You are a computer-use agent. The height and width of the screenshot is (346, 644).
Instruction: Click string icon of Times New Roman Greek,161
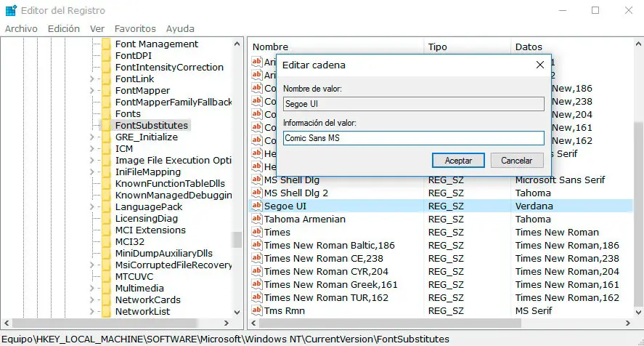coord(257,284)
